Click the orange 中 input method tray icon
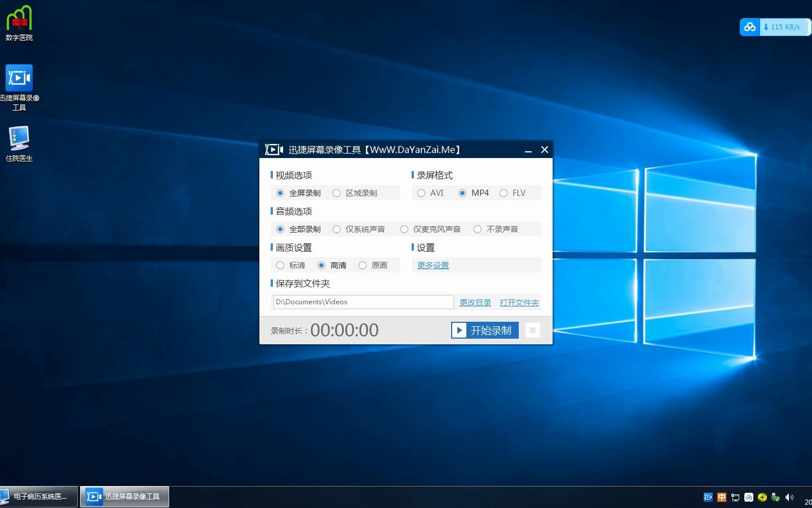This screenshot has width=812, height=508. (722, 497)
